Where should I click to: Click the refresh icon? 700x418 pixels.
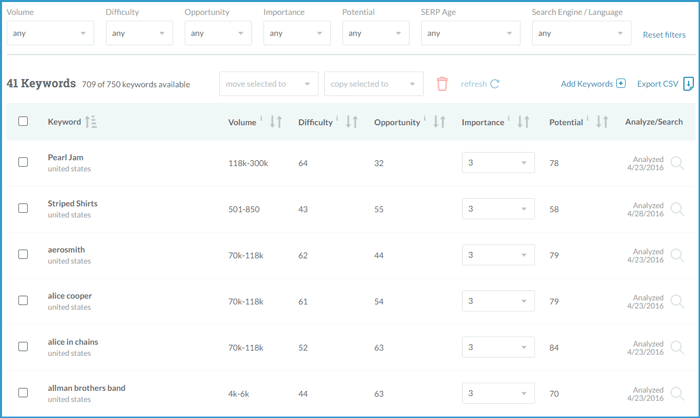(x=495, y=84)
